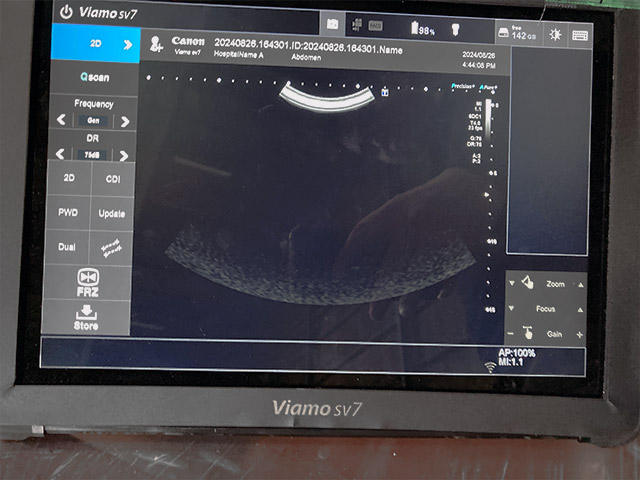Tap the transducer probe icon
This screenshot has width=640, height=480.
pyautogui.click(x=456, y=29)
